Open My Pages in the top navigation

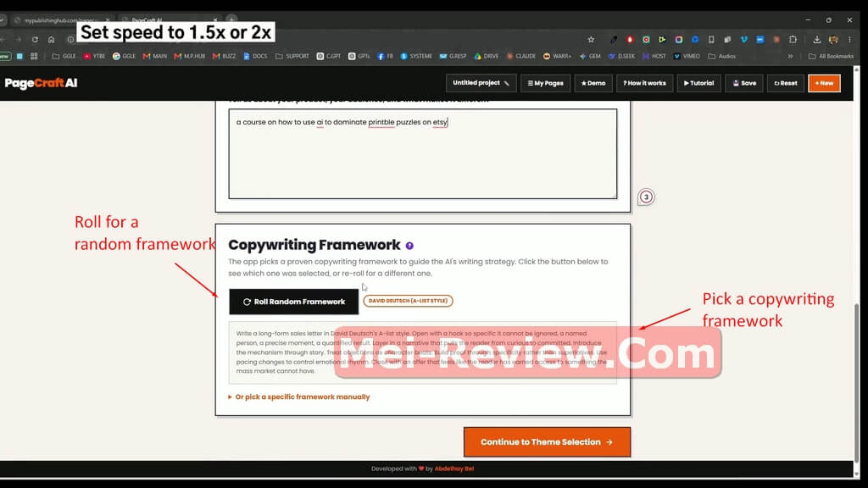pos(545,83)
